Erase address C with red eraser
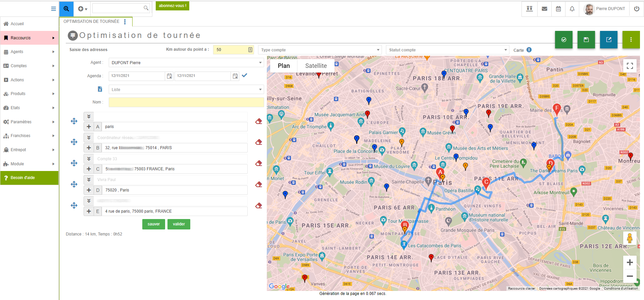 (258, 163)
